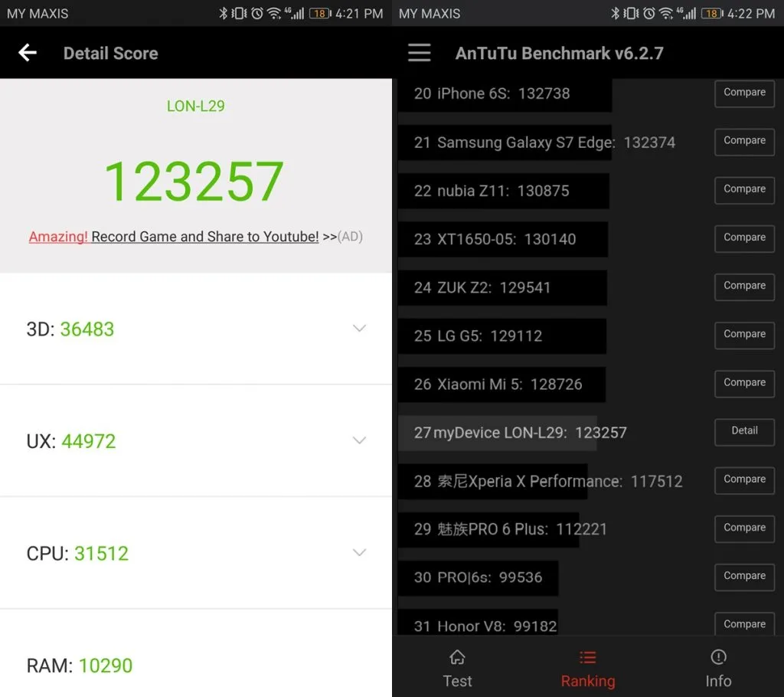Expand the CPU score details chevron
This screenshot has width=784, height=697.
(360, 552)
